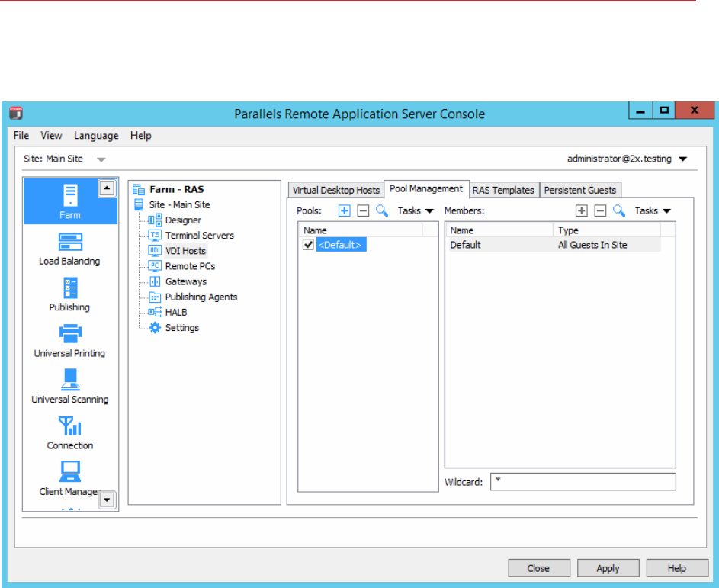Click the Members Type column header
The width and height of the screenshot is (719, 588).
tap(607, 230)
